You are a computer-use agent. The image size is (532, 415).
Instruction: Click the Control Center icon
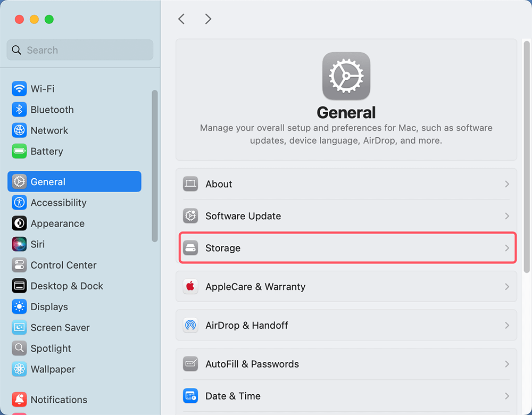click(x=18, y=265)
